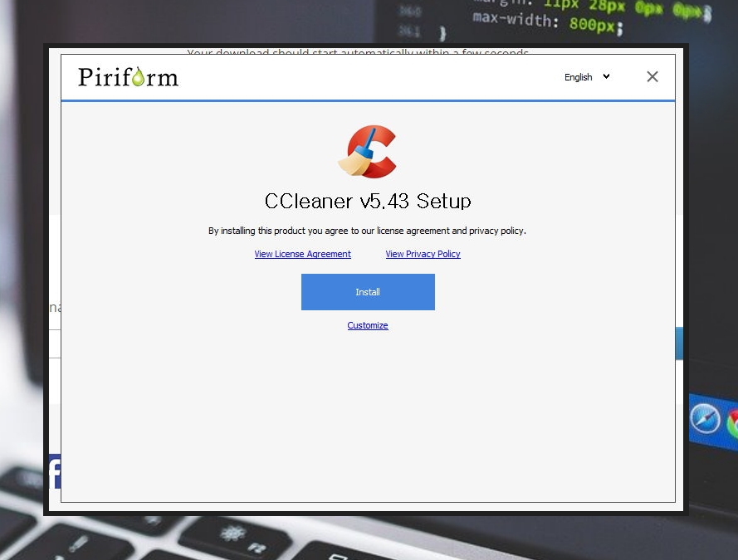The width and height of the screenshot is (738, 560).
Task: Expand the English language dropdown
Action: (x=587, y=77)
